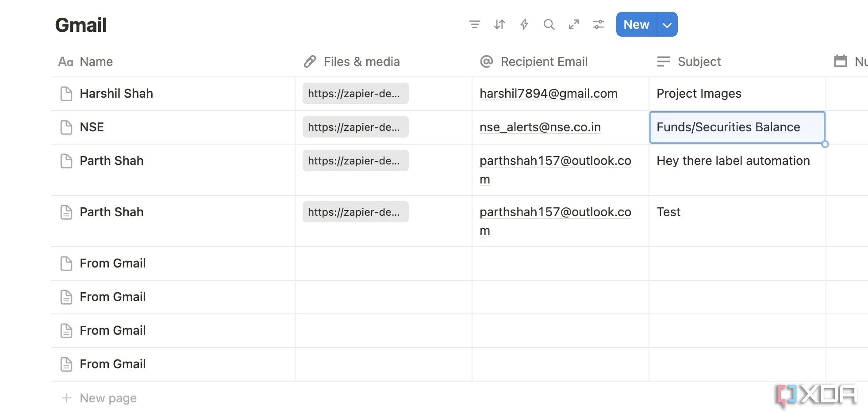Select the third From Gmail name cell
Viewport: 868px width, 420px height.
(173, 331)
